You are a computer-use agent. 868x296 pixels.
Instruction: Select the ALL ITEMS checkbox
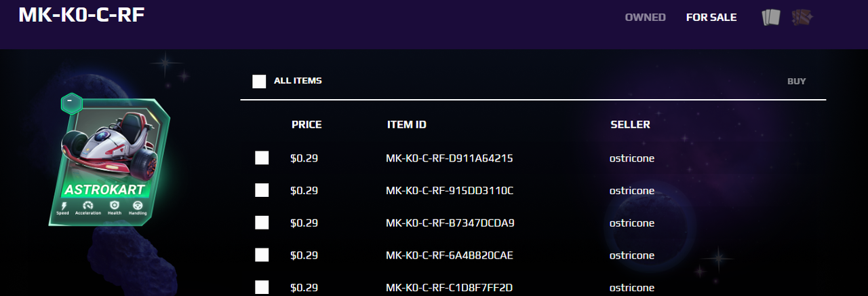pos(259,81)
